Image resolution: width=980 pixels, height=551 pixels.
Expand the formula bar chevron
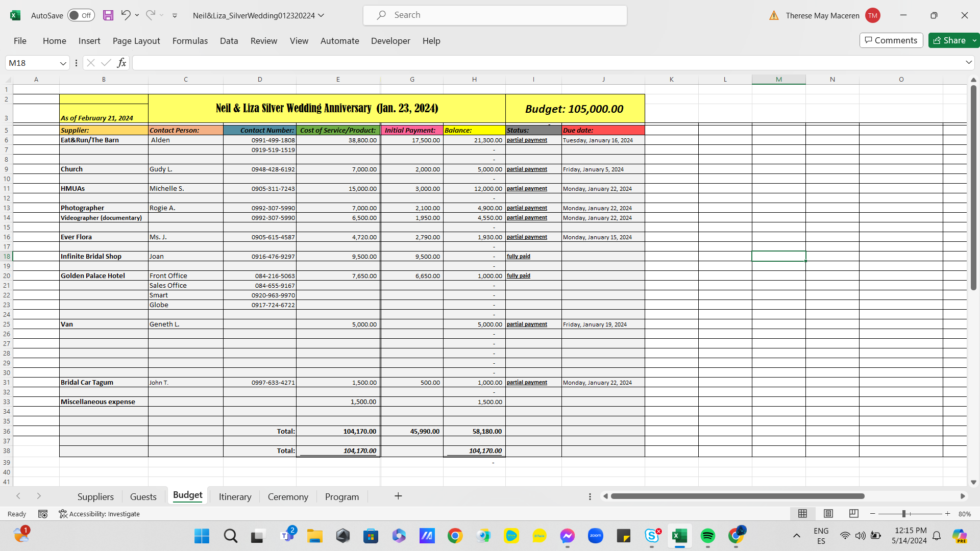[x=968, y=62]
